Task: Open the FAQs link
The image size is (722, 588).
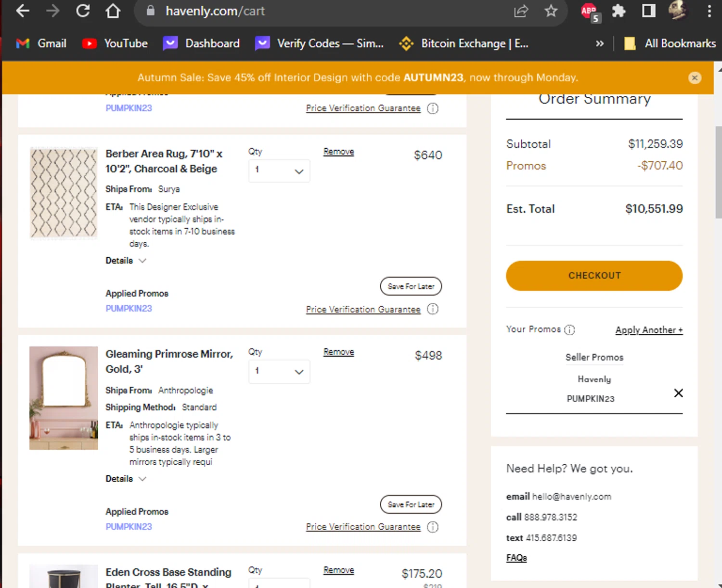Action: point(516,558)
